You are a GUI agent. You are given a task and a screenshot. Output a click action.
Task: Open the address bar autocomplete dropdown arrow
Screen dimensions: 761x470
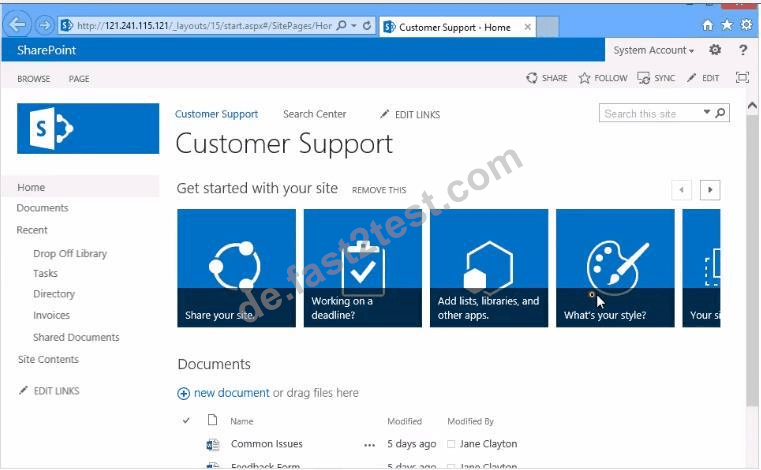tap(354, 25)
